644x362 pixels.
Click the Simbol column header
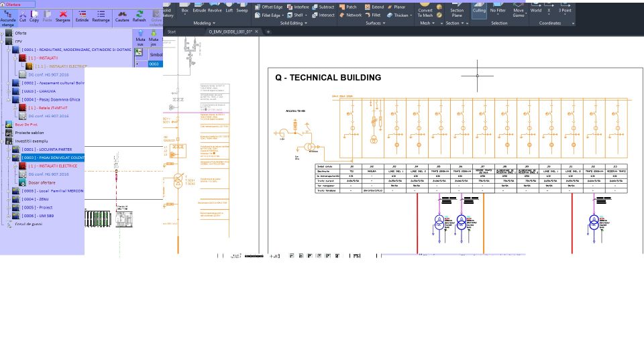(155, 54)
